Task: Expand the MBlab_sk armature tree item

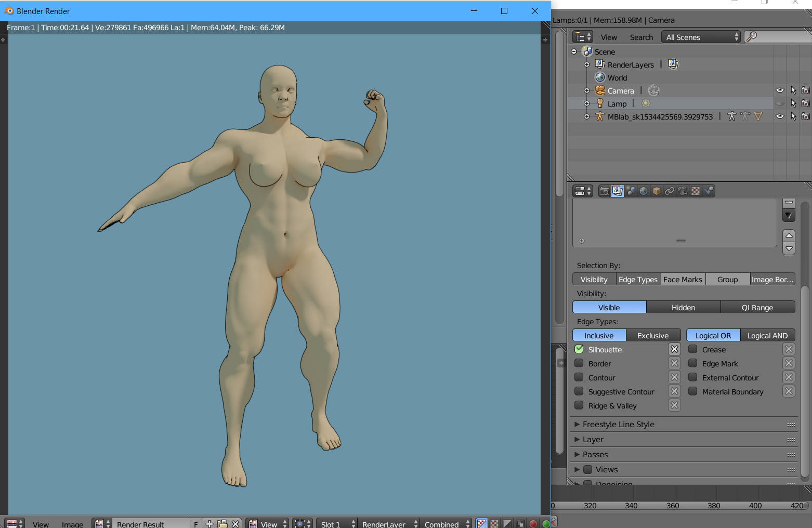Action: [x=587, y=116]
